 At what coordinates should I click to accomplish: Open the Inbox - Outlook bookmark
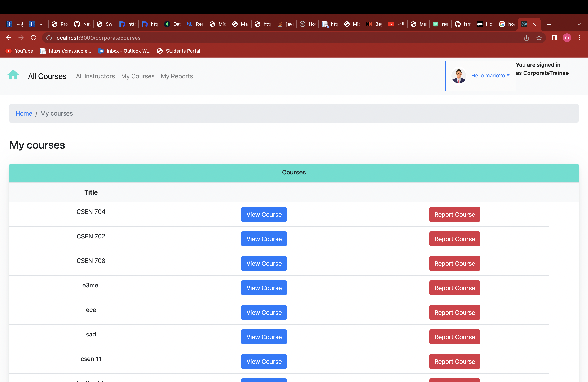[x=124, y=51]
